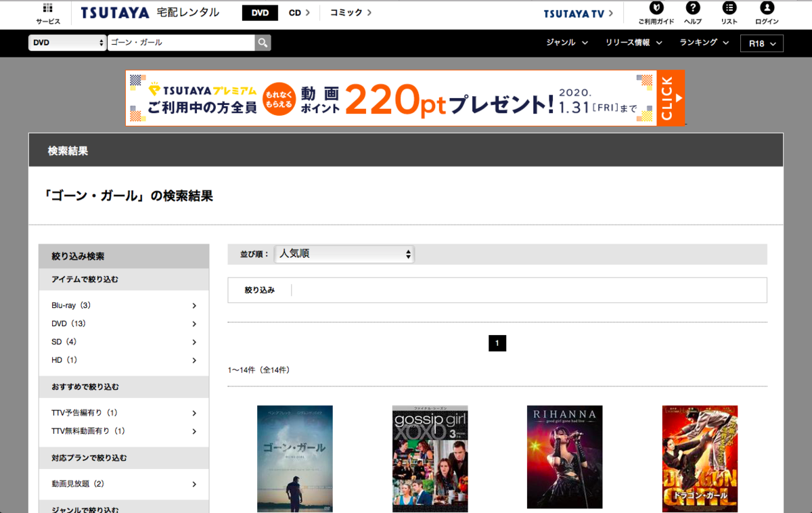Filter by TTV予告編有り（1）
The width and height of the screenshot is (812, 513).
(x=124, y=413)
